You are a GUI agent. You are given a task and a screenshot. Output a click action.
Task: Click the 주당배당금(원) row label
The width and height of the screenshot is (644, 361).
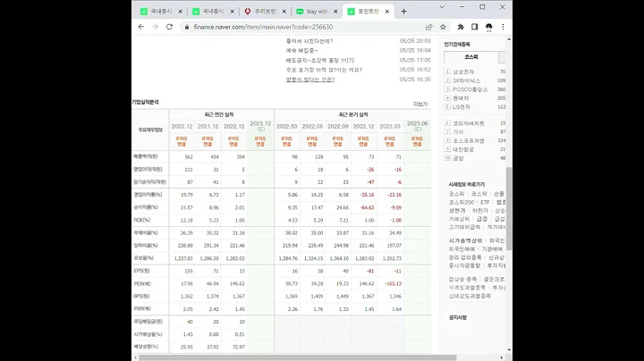pos(148,322)
